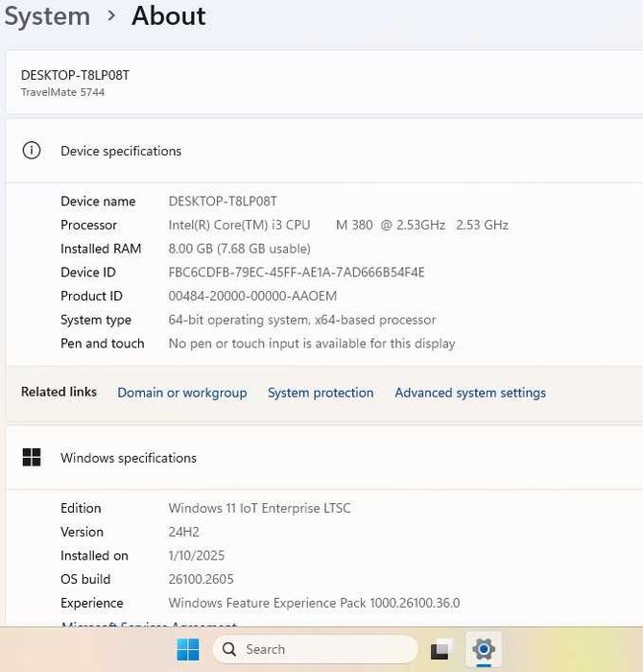
Task: Select the Device name value DESKTOP-T8LP08T
Action: point(223,201)
